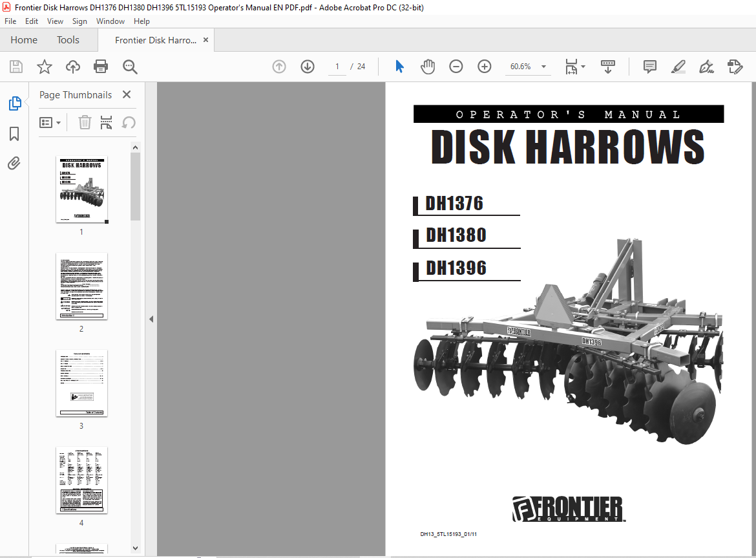
Task: Collapse the navigation pane arrow
Action: (151, 319)
